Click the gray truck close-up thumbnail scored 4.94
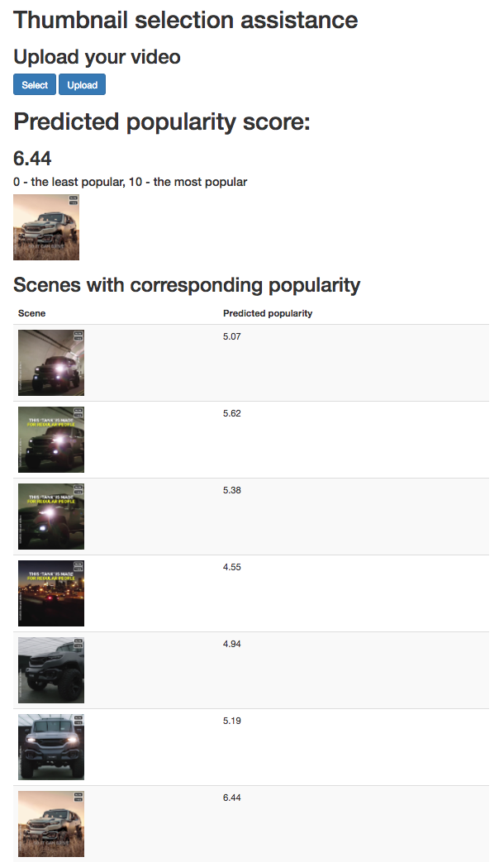 51,670
